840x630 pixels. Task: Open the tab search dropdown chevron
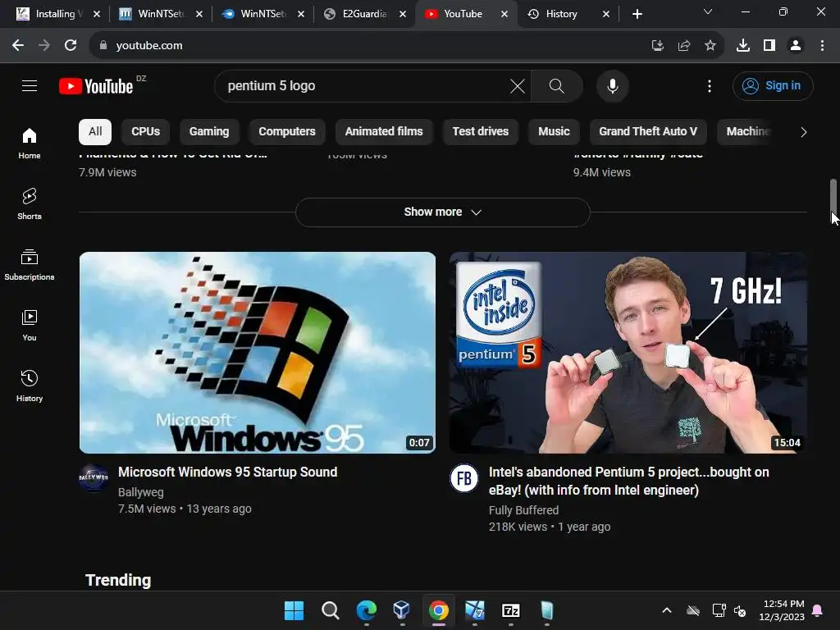coord(708,11)
